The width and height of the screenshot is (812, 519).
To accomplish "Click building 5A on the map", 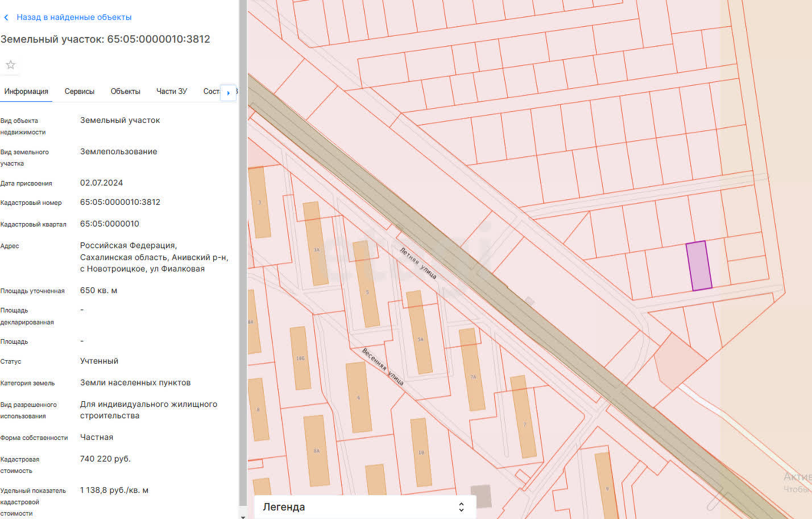I will coord(419,333).
